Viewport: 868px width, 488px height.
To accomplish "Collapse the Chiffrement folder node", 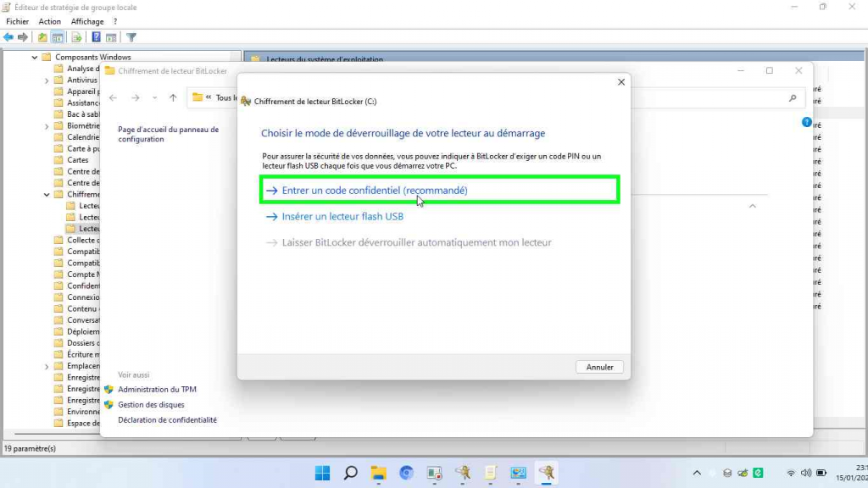I will click(x=47, y=194).
